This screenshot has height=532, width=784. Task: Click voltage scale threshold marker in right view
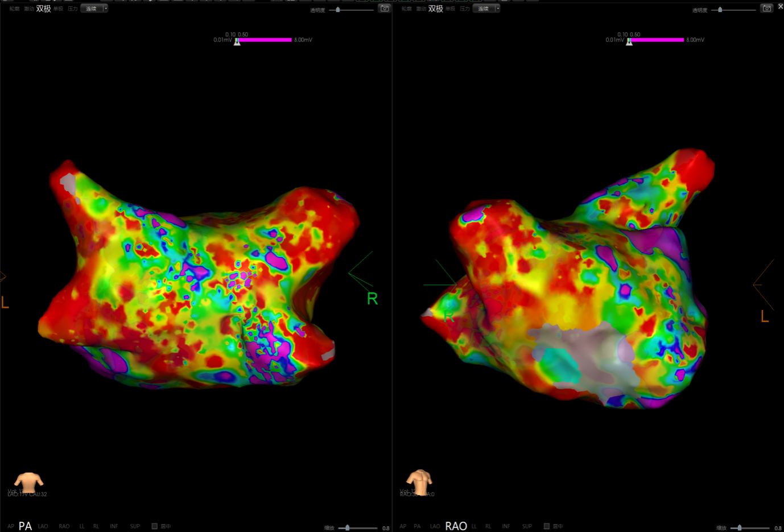(x=629, y=42)
